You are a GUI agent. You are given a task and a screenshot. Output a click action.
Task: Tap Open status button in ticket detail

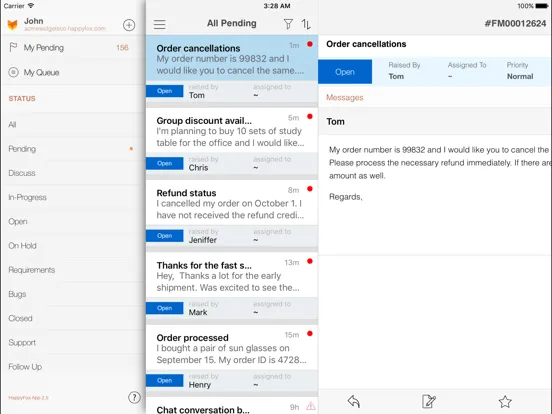click(x=345, y=72)
